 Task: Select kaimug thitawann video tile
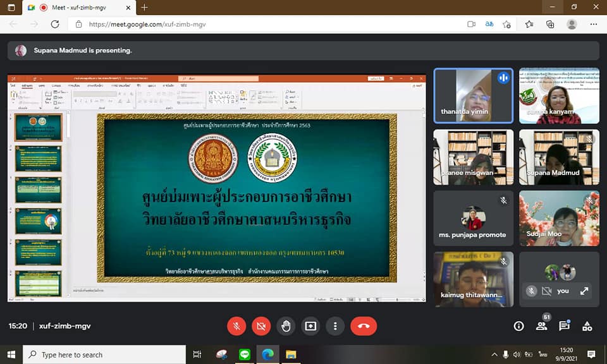[x=474, y=279]
